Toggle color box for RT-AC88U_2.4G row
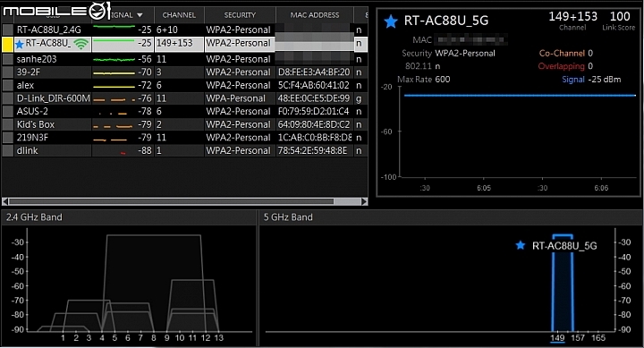This screenshot has width=644, height=348. (x=8, y=30)
